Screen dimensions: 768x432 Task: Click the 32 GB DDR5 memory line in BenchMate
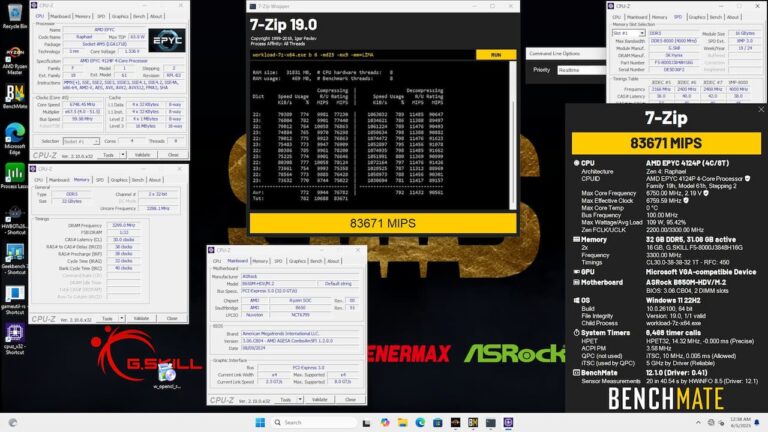point(691,240)
